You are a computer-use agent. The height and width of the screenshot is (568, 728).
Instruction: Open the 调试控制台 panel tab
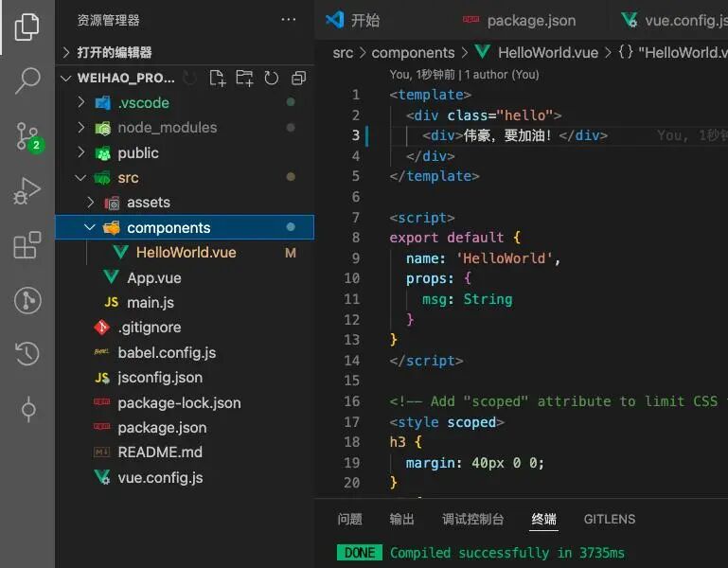click(x=472, y=519)
